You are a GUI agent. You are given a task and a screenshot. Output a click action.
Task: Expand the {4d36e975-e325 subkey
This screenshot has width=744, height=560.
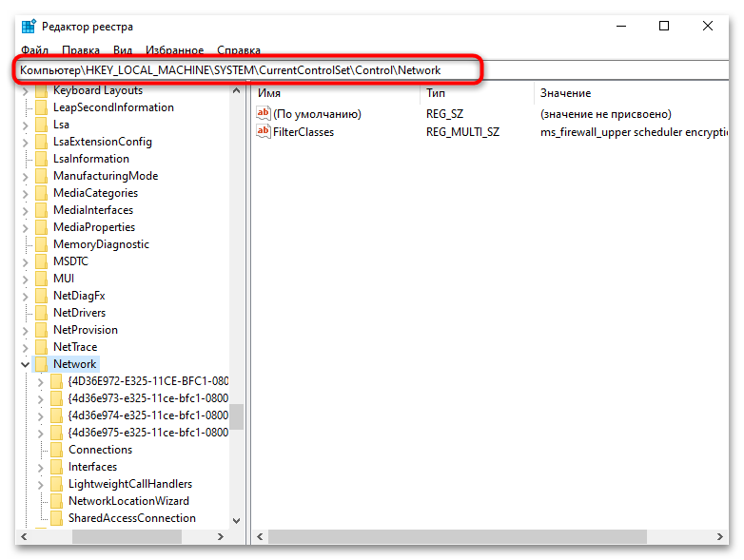[41, 434]
